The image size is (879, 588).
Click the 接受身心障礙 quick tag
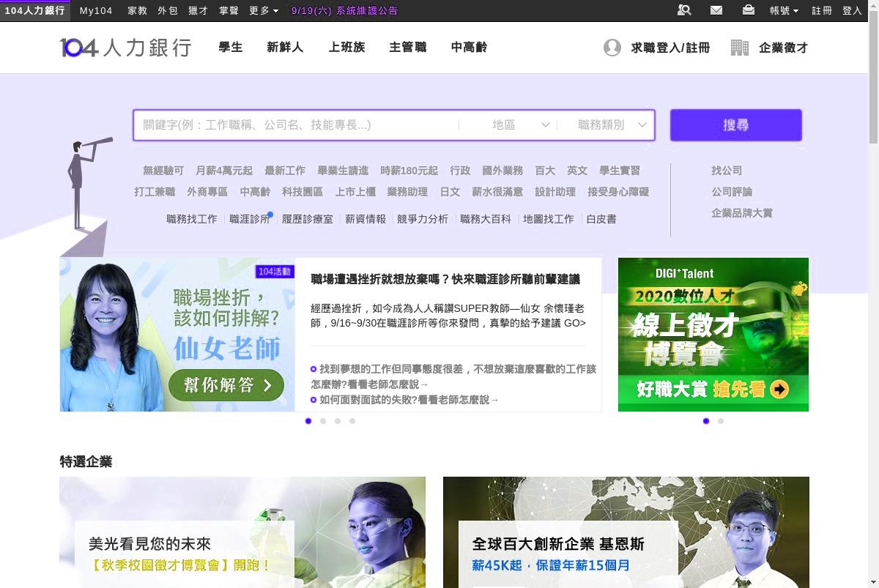point(618,192)
